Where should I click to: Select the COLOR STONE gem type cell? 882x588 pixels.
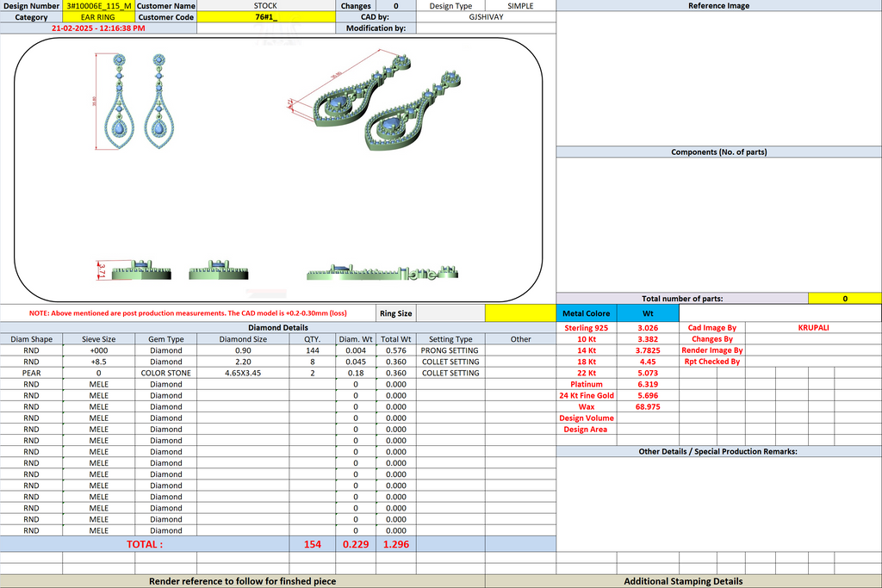pos(166,373)
